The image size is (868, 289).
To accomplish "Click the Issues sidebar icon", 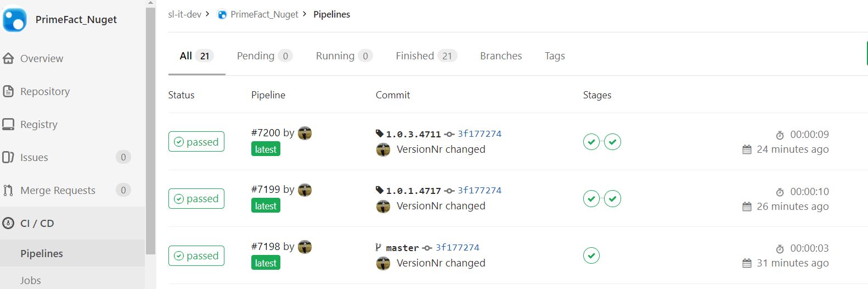I will click(8, 158).
